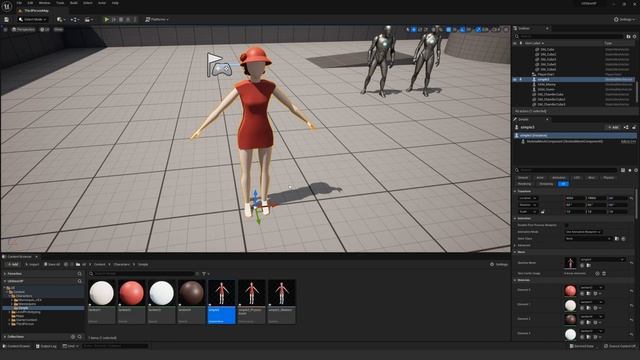Collapse the Transform section
Image resolution: width=640 pixels, height=360 pixels.
515,191
